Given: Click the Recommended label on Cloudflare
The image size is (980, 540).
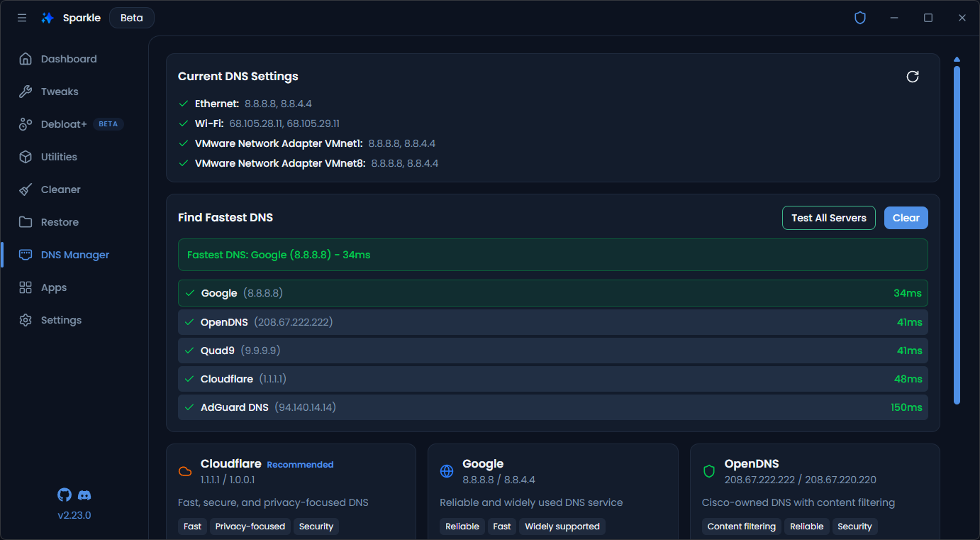Looking at the screenshot, I should coord(300,465).
